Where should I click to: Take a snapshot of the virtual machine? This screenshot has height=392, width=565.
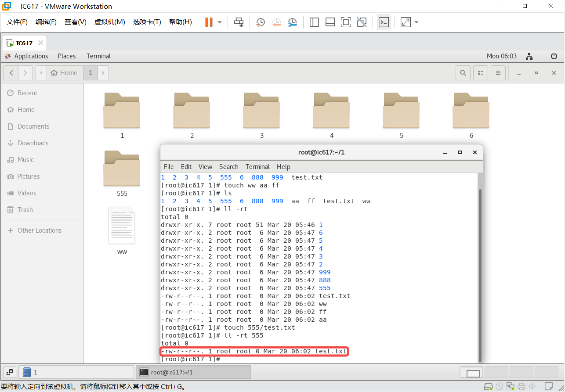(x=261, y=22)
